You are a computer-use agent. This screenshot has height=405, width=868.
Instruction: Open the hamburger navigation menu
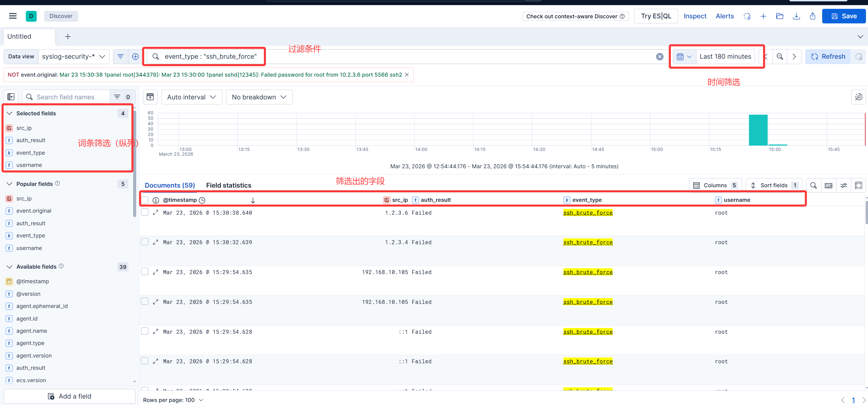coord(13,16)
